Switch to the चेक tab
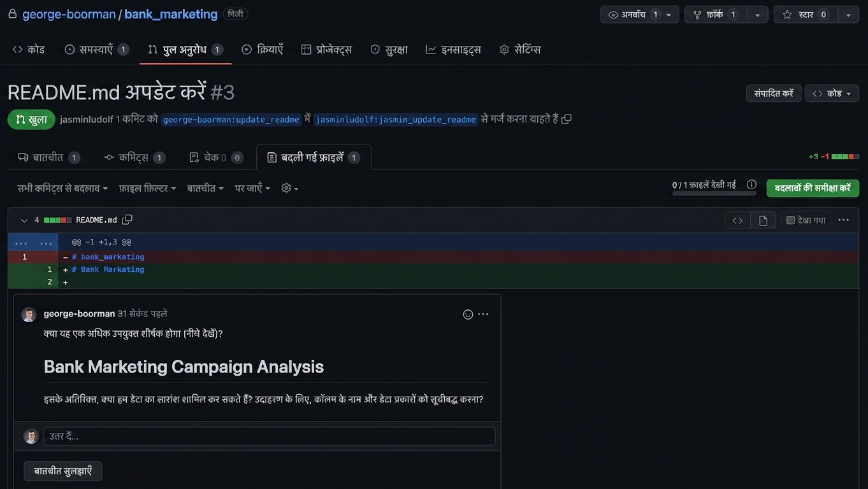868x489 pixels. [x=217, y=158]
